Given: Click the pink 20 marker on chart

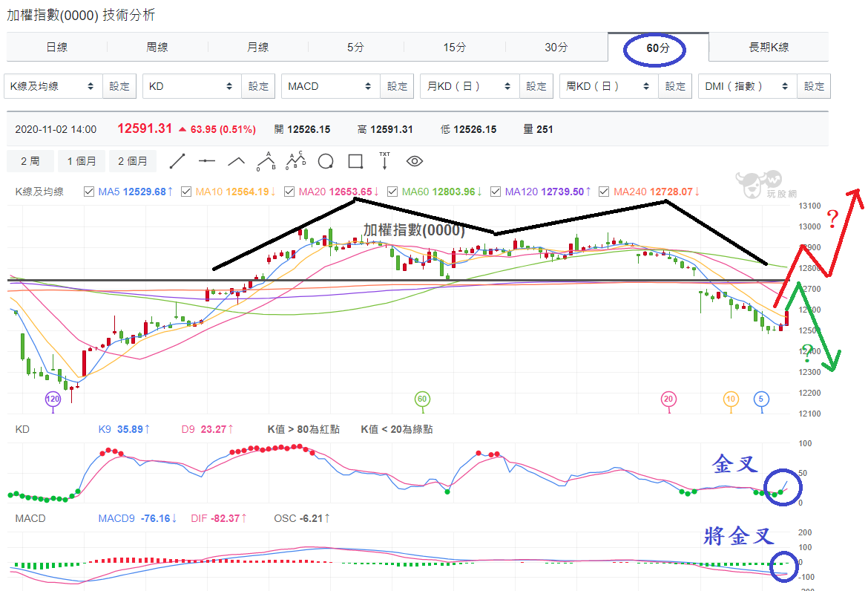Looking at the screenshot, I should click(668, 399).
